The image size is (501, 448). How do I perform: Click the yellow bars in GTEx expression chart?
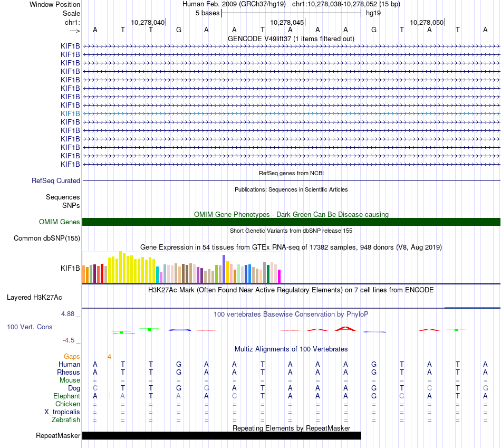tap(131, 268)
